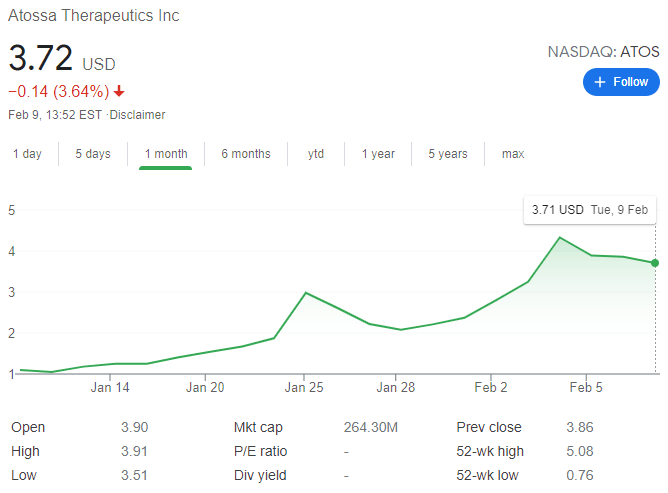Image resolution: width=668 pixels, height=493 pixels.
Task: Switch to the 5 years tab
Action: (x=448, y=154)
